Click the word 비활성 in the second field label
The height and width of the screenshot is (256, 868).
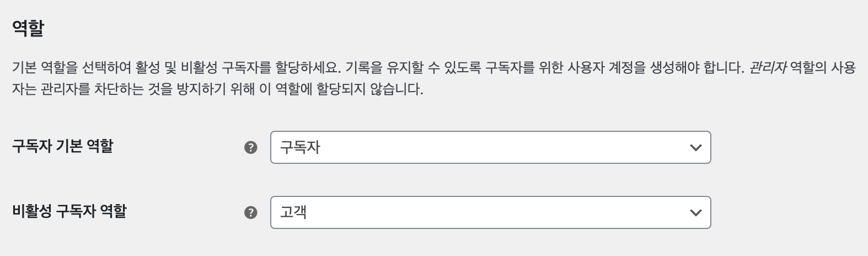[32, 211]
